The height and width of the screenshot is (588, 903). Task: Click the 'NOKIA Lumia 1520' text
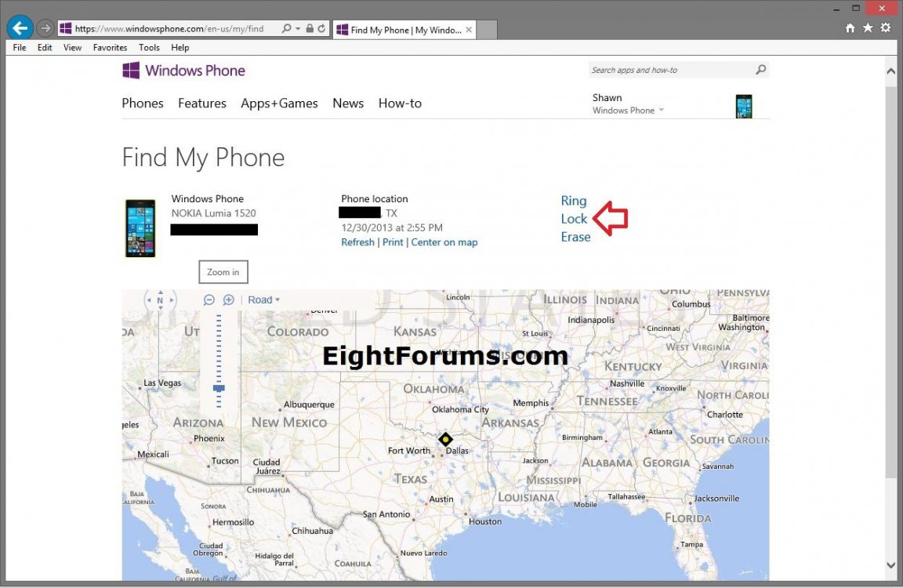pyautogui.click(x=214, y=213)
